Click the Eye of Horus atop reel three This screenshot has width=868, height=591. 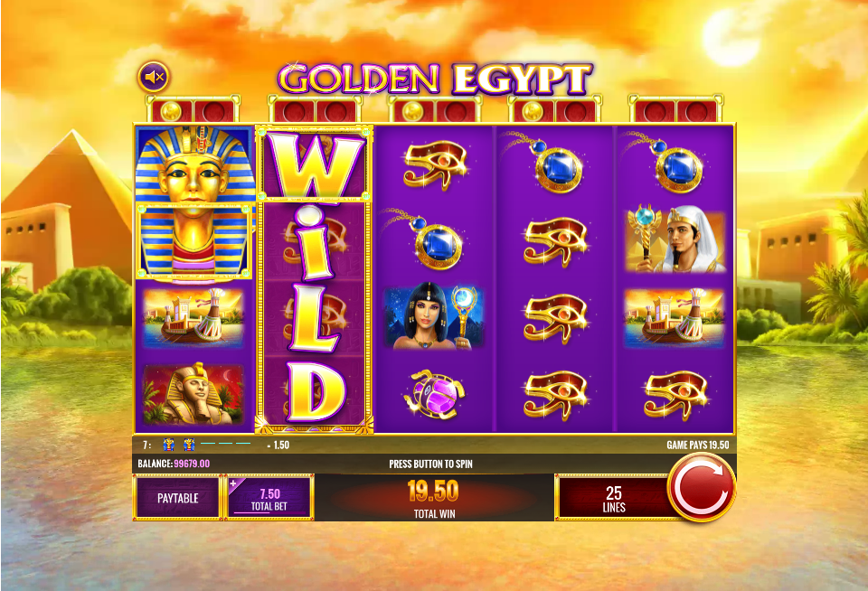[x=435, y=164]
